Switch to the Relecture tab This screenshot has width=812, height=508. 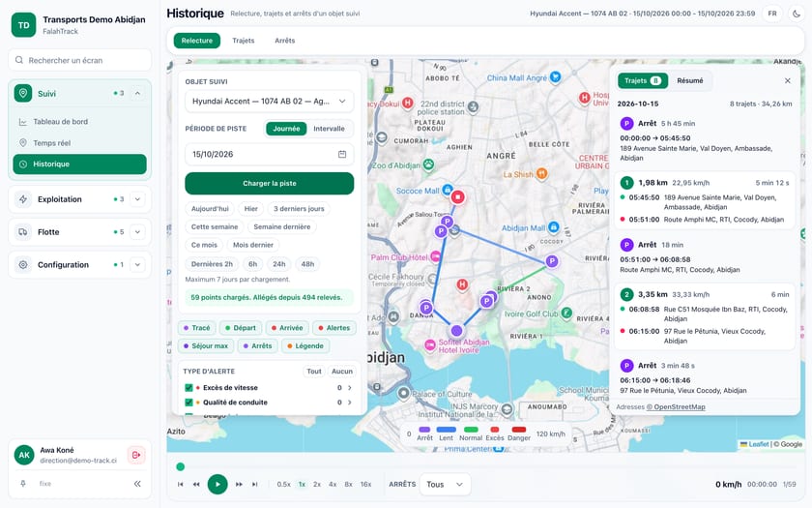coord(197,41)
